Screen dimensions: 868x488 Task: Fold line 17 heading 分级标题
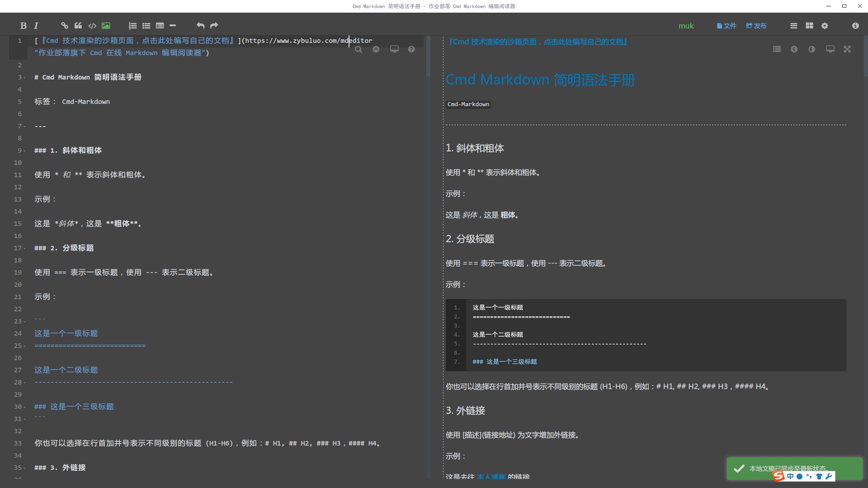tap(25, 249)
